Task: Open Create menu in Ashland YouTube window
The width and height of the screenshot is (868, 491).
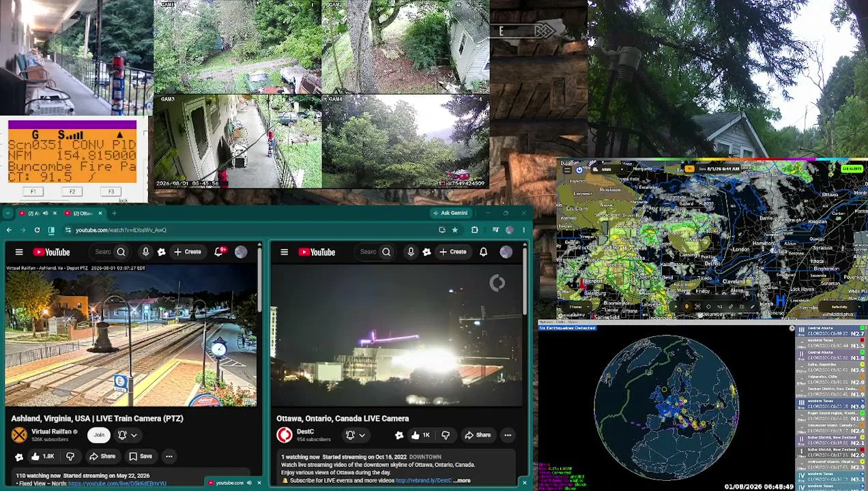Action: click(x=187, y=252)
